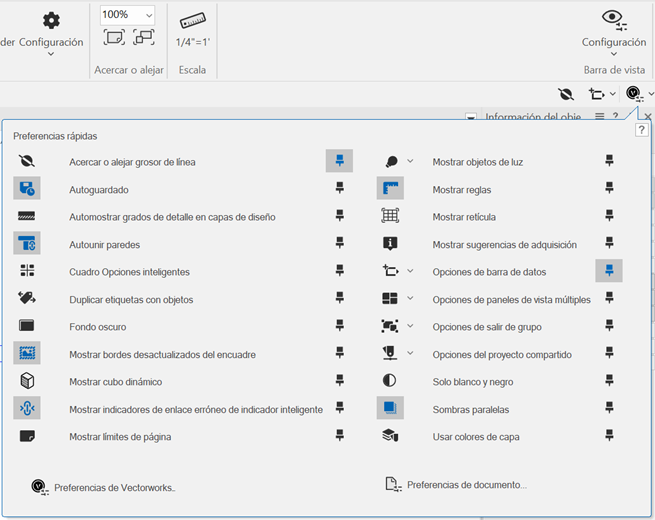Click the Usar colores de capa icon
Viewport: 655px width, 520px height.
pos(390,436)
